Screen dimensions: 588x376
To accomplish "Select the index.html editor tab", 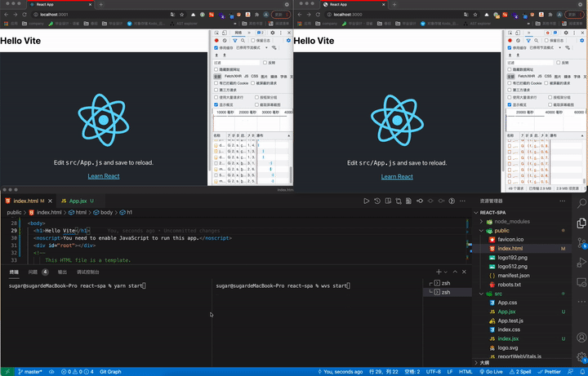I will point(28,201).
